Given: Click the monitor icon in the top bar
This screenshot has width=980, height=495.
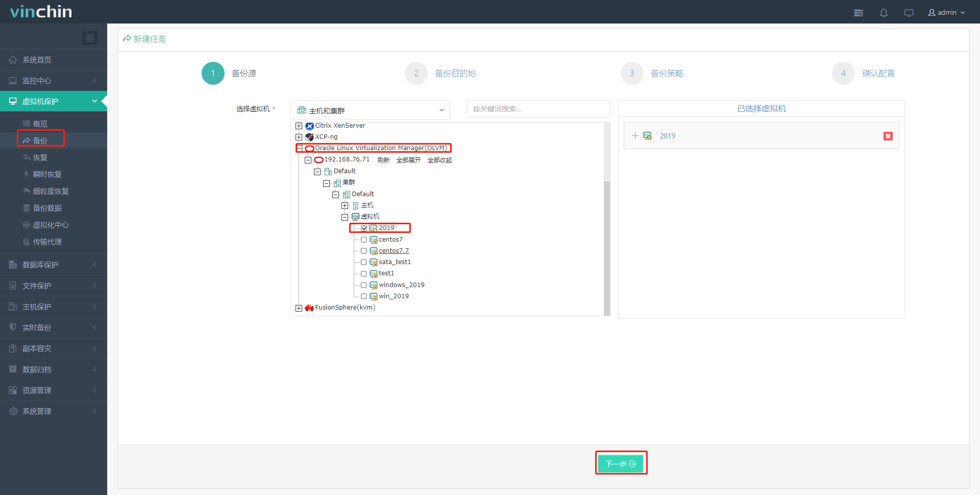Looking at the screenshot, I should 909,12.
